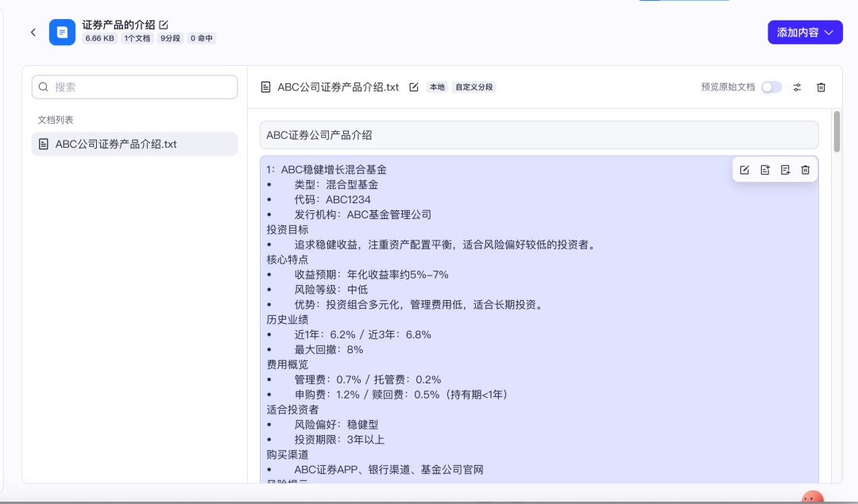Screen dimensions: 858x504
Task: Delete the highlighted segment with trash icon
Action: coord(806,170)
